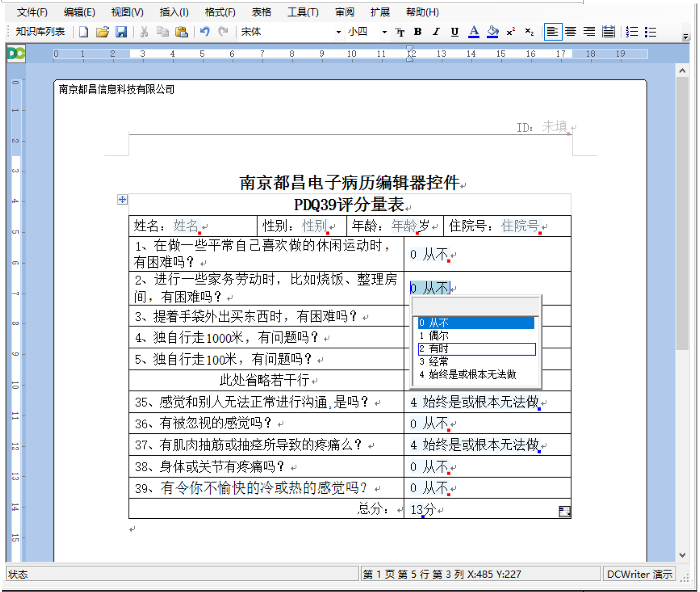
Task: Click the DC logo icon beside ruler
Action: (x=16, y=54)
